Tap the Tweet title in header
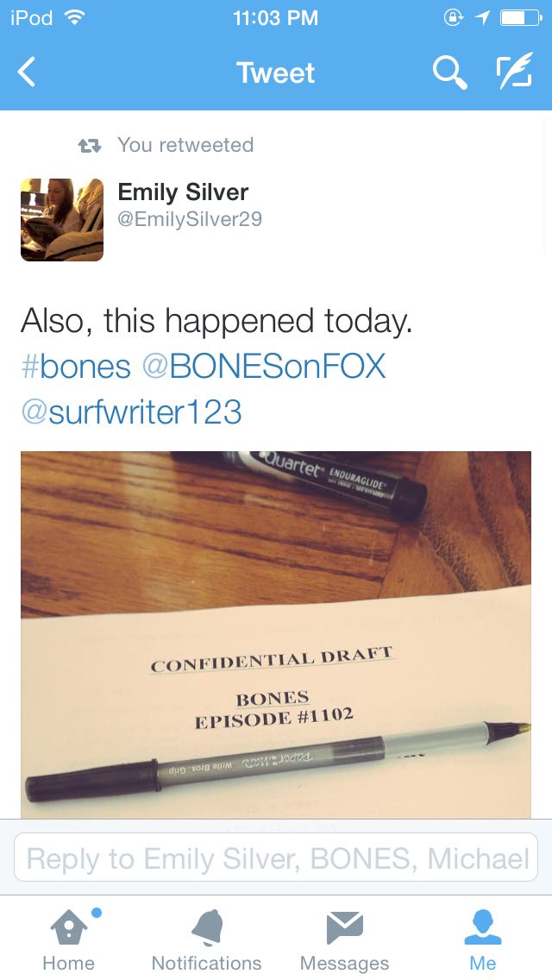This screenshot has width=552, height=980. (x=276, y=72)
